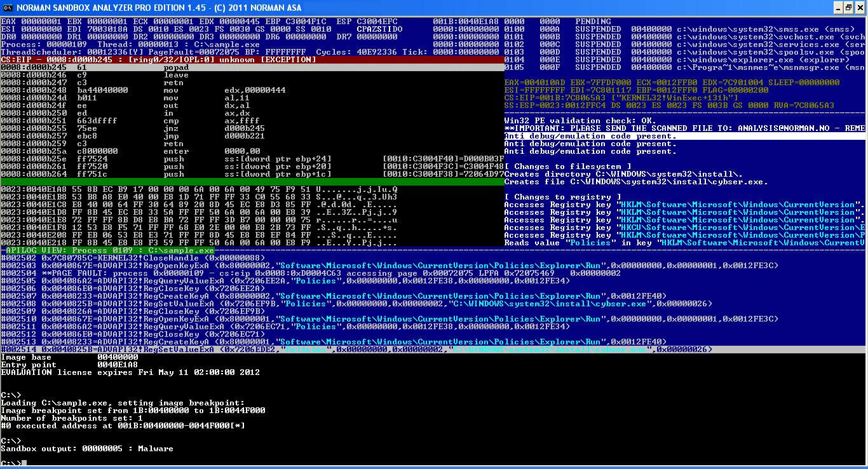Click the 'Loading C:\sample.exe' console line

pos(123,403)
